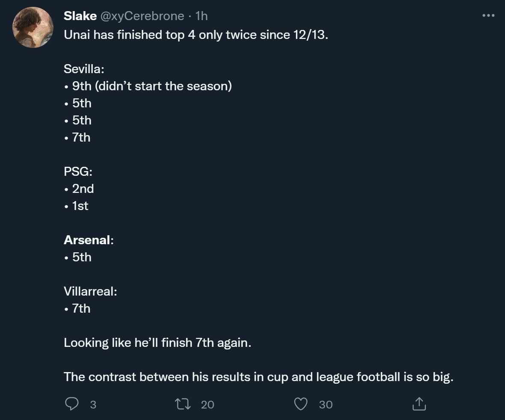
Task: Click the closing line about cup and league
Action: (258, 377)
